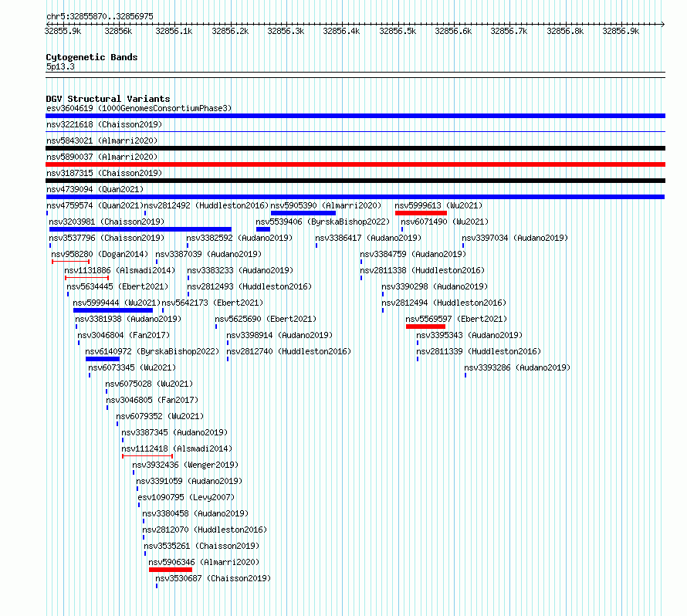Open the nsv3383233 (Audano2019) label
687x616 pixels.
(240, 270)
